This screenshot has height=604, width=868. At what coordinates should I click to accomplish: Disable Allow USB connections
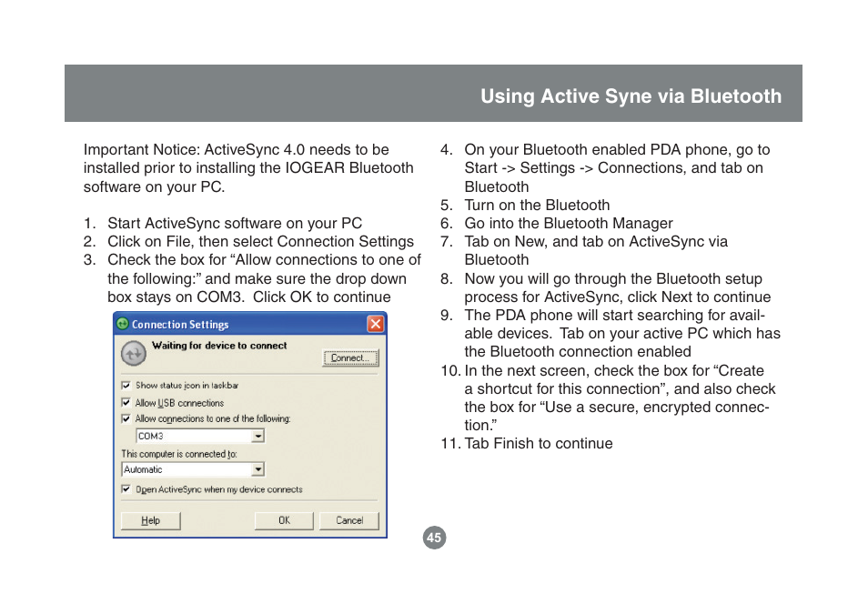click(x=124, y=402)
